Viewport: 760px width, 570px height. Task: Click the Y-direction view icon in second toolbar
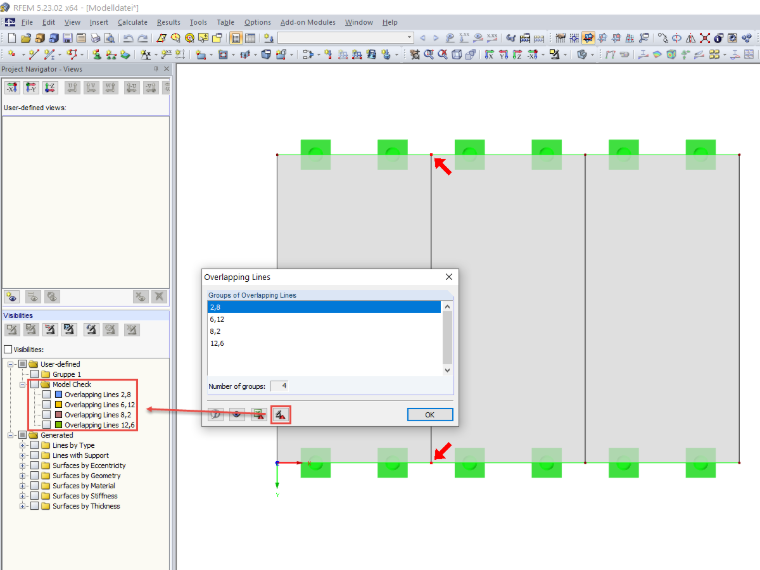[503, 54]
